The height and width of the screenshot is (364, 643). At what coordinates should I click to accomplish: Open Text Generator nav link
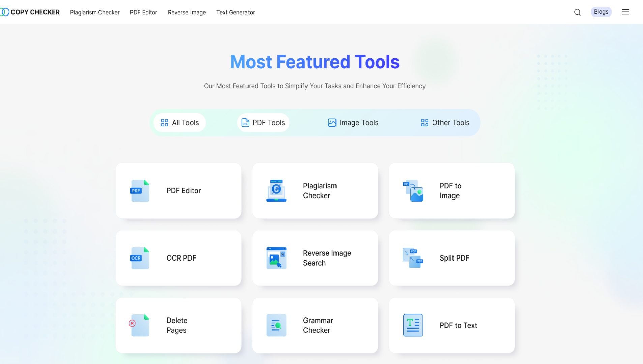point(235,12)
